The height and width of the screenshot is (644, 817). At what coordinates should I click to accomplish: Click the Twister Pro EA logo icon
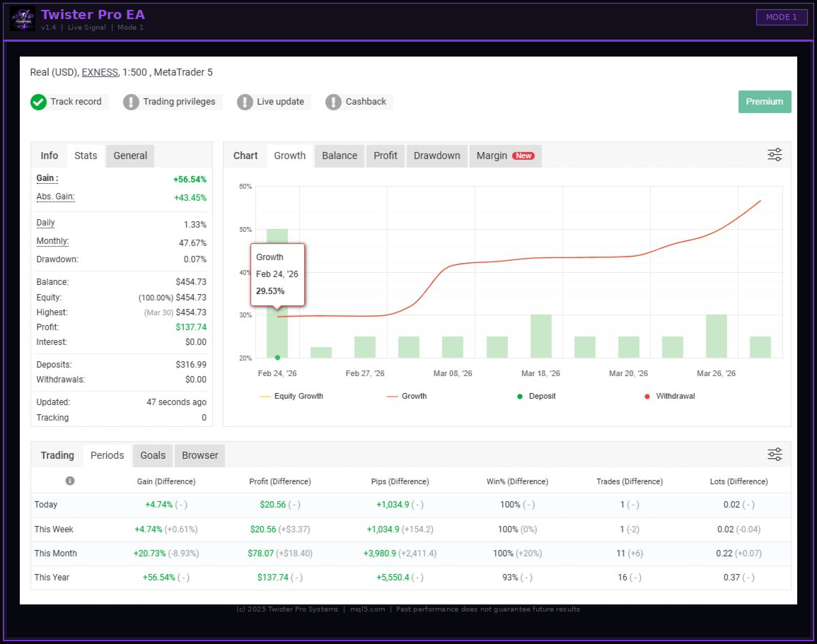point(23,19)
